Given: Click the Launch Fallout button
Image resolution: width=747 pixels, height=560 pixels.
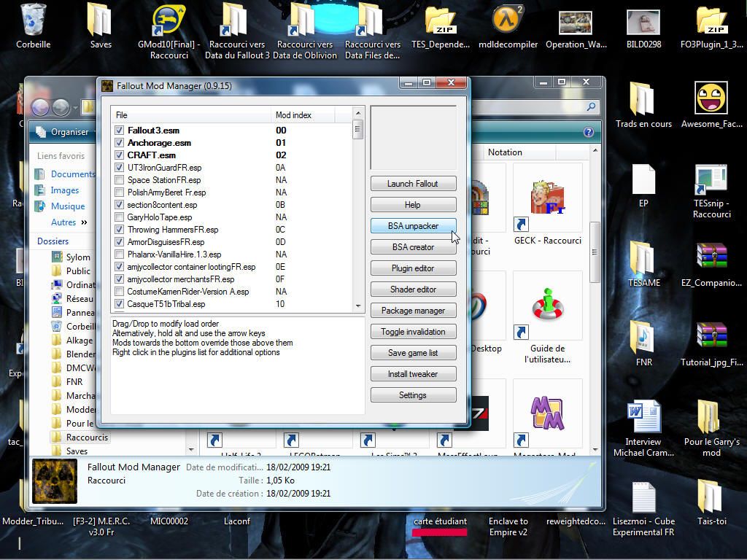Looking at the screenshot, I should pos(413,183).
